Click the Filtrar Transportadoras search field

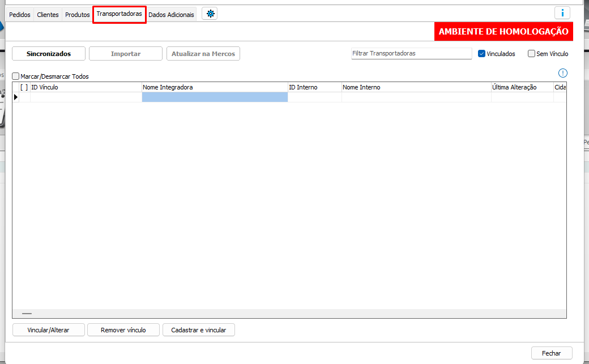411,53
